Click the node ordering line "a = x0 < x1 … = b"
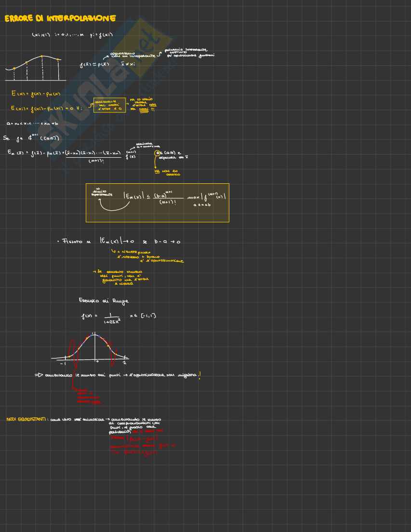Screen dimensions: 411x532 (32, 123)
